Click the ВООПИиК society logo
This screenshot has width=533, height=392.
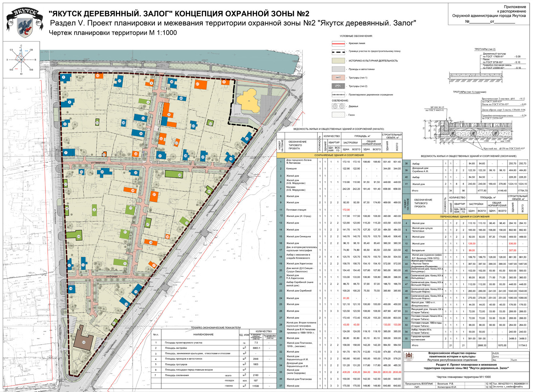[x=409, y=357]
